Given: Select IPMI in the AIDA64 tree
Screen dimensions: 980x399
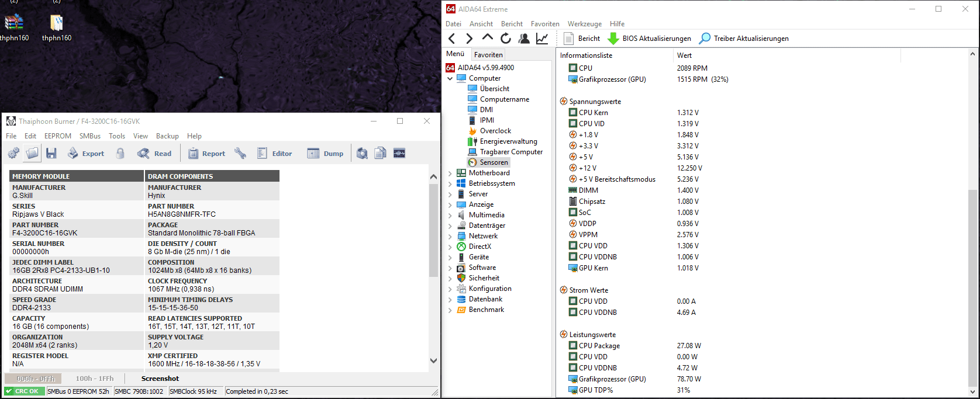Looking at the screenshot, I should pyautogui.click(x=480, y=120).
